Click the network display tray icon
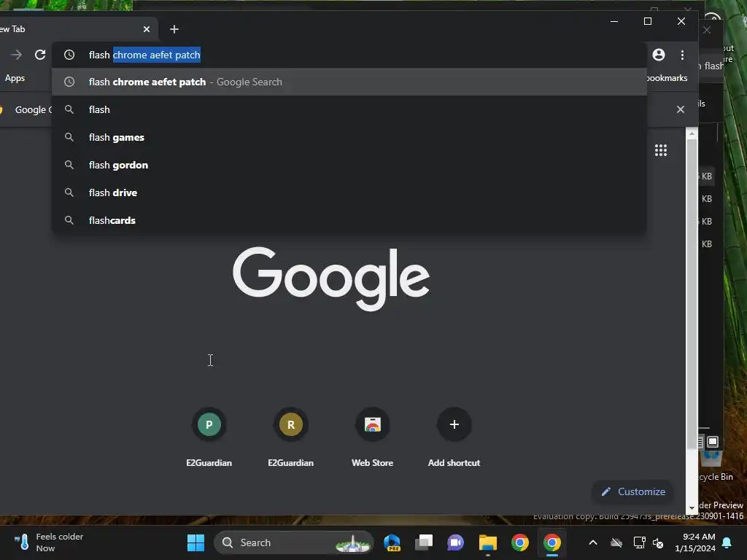747x560 pixels. click(639, 542)
